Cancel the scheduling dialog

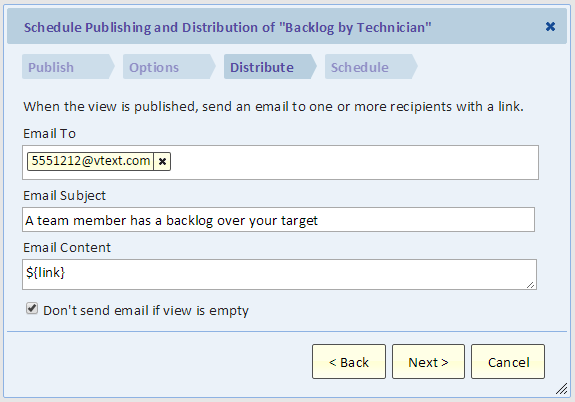point(508,362)
